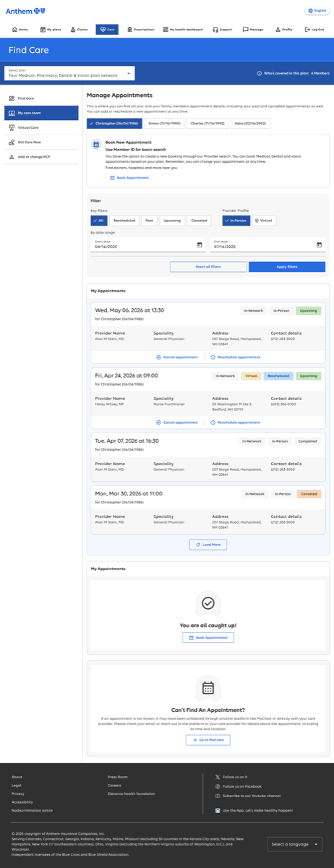This screenshot has width=334, height=868.
Task: Toggle the Upcoming key filter chip
Action: pos(172,221)
